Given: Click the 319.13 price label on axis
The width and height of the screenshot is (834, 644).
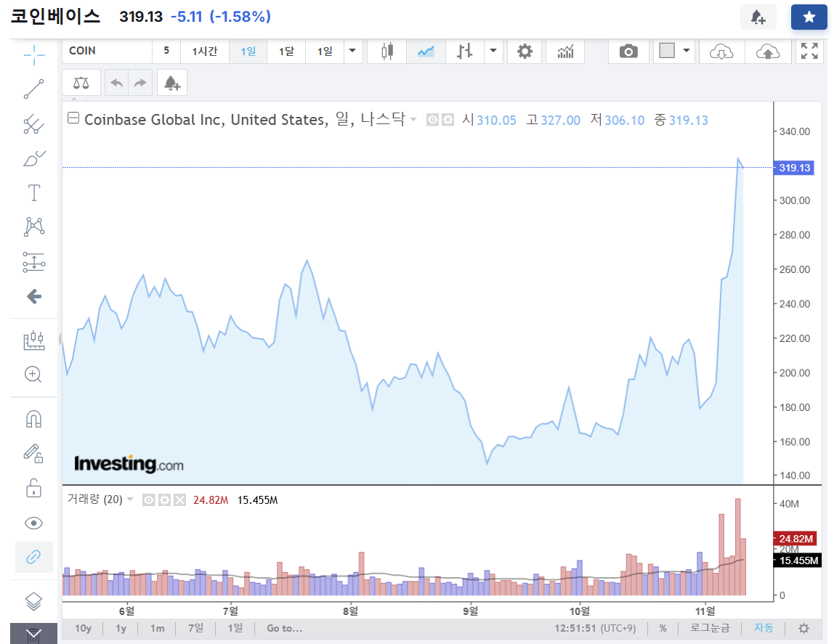Looking at the screenshot, I should [x=794, y=168].
